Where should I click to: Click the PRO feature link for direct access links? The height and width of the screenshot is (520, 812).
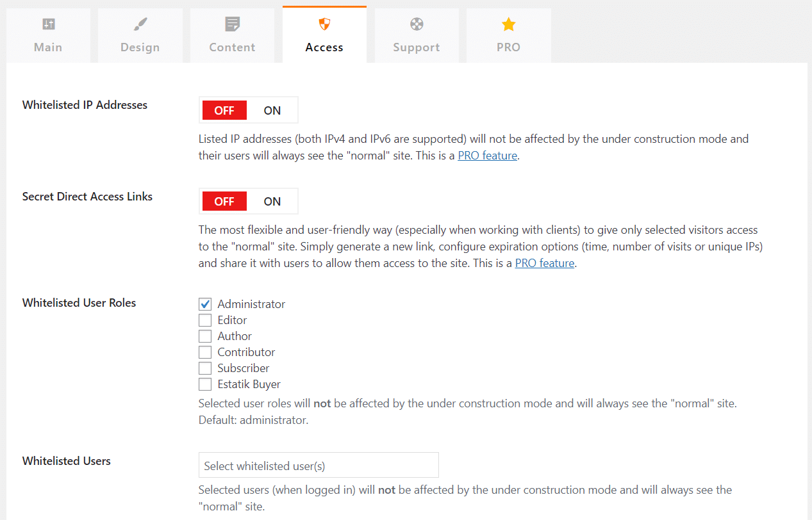coord(544,263)
